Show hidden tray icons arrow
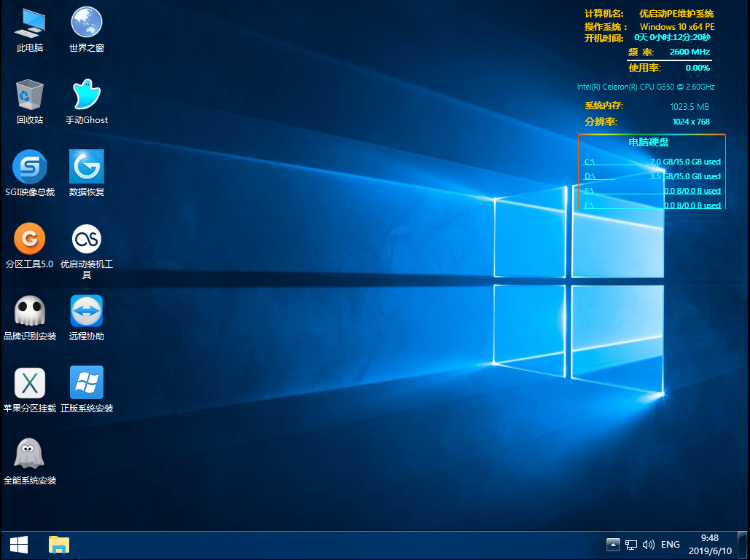Image resolution: width=750 pixels, height=560 pixels. pyautogui.click(x=613, y=545)
